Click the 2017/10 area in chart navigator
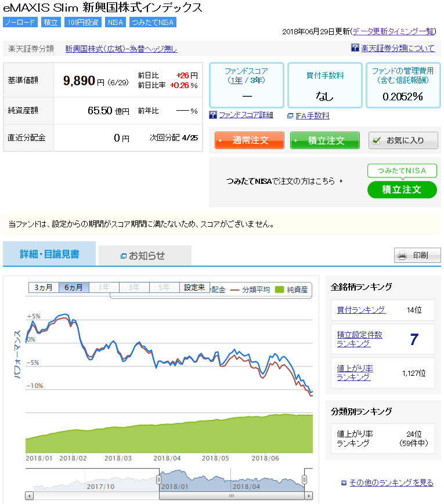 (x=101, y=487)
